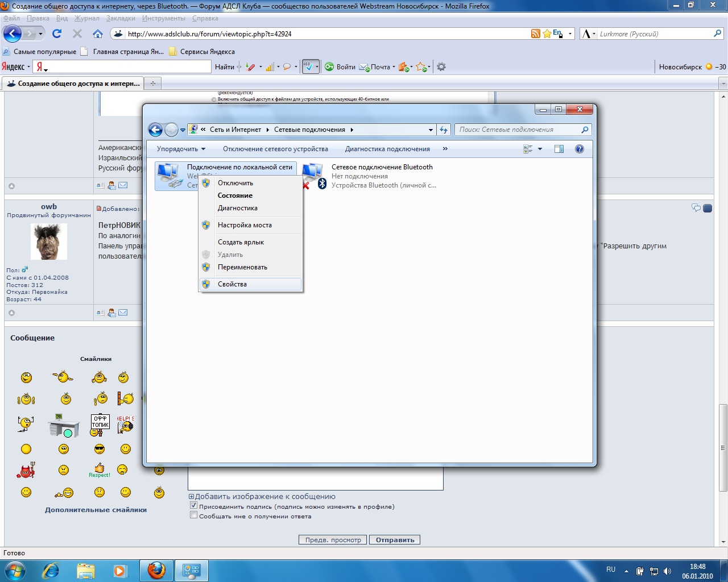Enable notify me on reply checkbox
This screenshot has width=728, height=582.
click(x=193, y=516)
